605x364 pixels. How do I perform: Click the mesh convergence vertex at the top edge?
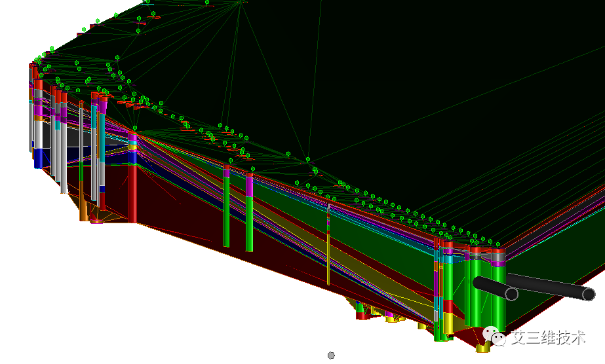click(241, 1)
